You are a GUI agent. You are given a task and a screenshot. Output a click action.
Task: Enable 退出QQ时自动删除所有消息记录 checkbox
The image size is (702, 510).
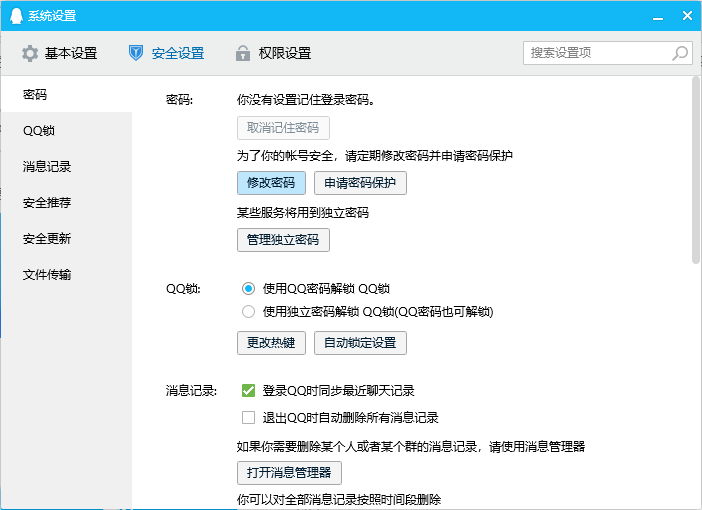(x=248, y=418)
